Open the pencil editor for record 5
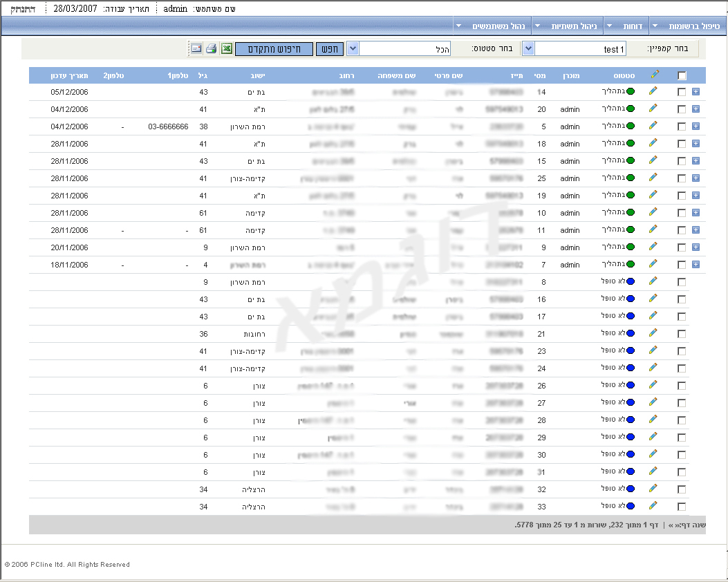The width and height of the screenshot is (728, 582). pos(653,125)
